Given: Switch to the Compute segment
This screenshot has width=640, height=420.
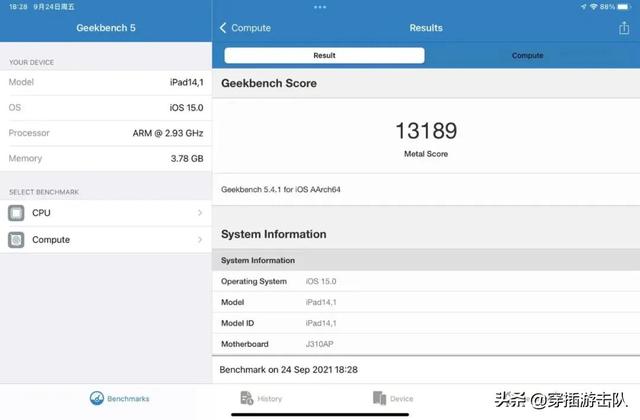Looking at the screenshot, I should [527, 56].
